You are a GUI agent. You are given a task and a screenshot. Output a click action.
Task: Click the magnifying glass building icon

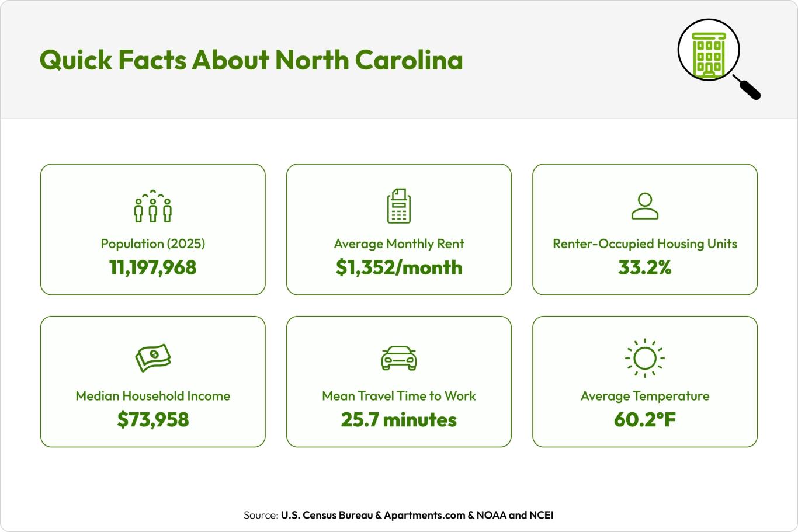[719, 60]
